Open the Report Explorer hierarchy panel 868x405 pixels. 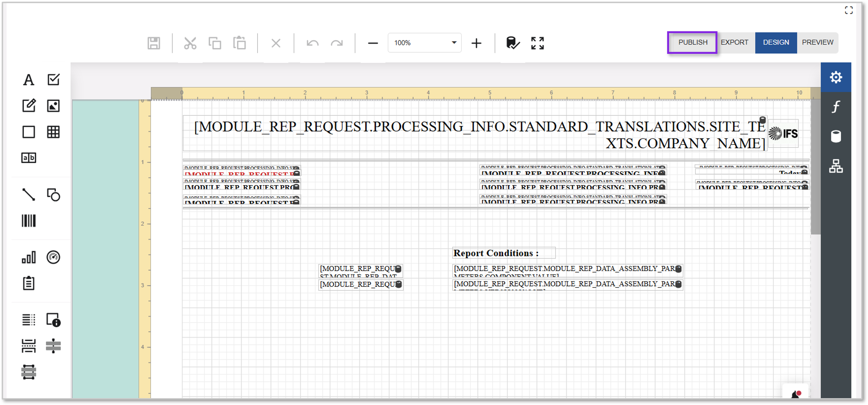point(836,166)
